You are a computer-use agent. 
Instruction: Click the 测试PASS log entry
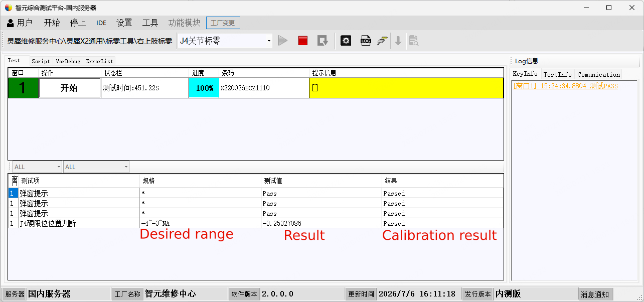(x=565, y=86)
